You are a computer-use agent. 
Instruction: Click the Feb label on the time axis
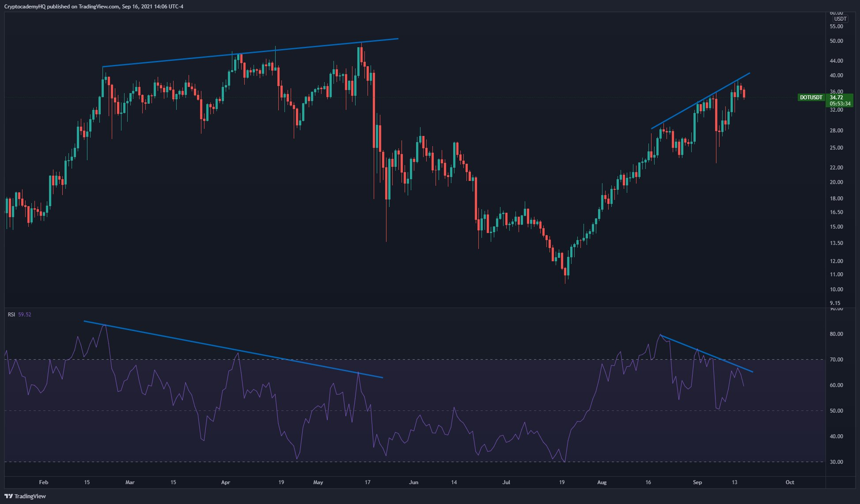tap(43, 482)
